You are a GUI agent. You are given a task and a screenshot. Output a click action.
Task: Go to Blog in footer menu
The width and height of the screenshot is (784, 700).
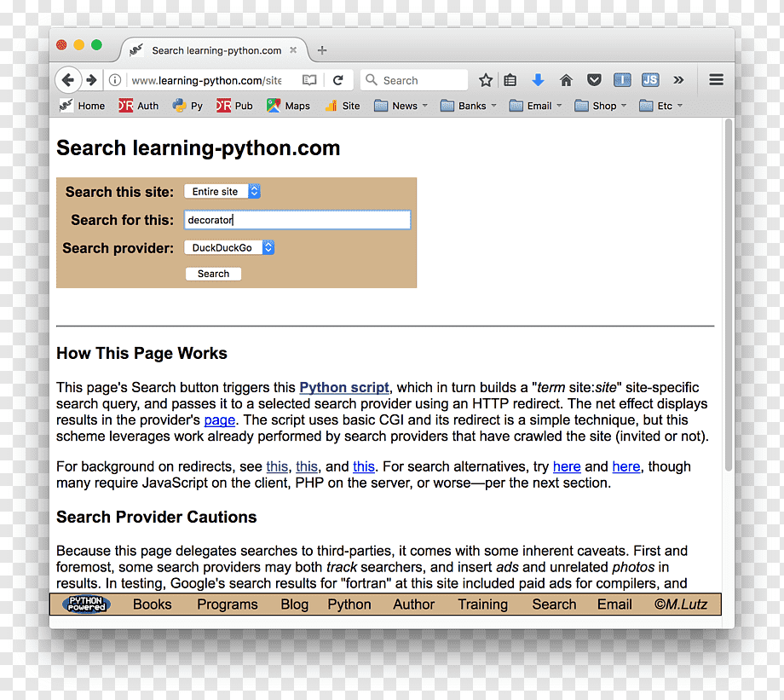click(x=295, y=604)
